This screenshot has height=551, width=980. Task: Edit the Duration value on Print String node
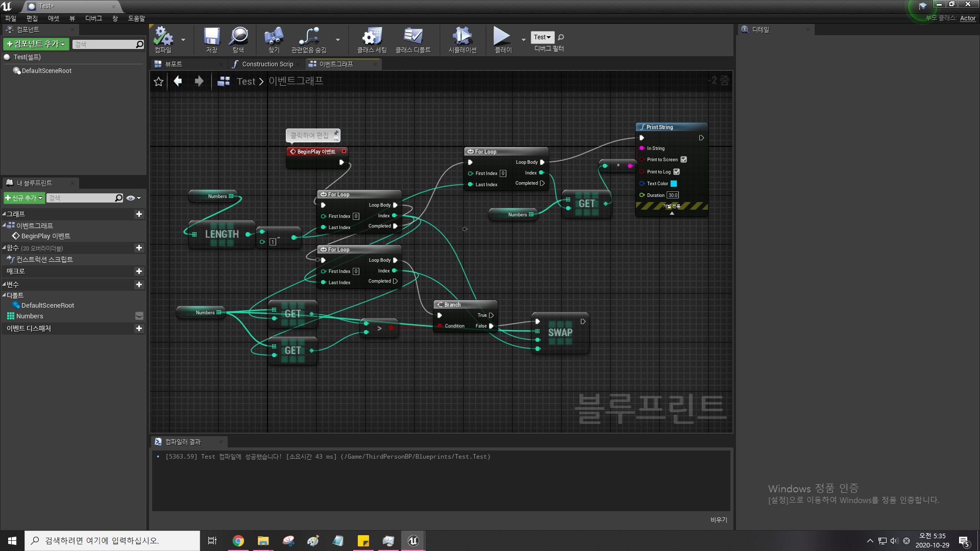point(673,195)
